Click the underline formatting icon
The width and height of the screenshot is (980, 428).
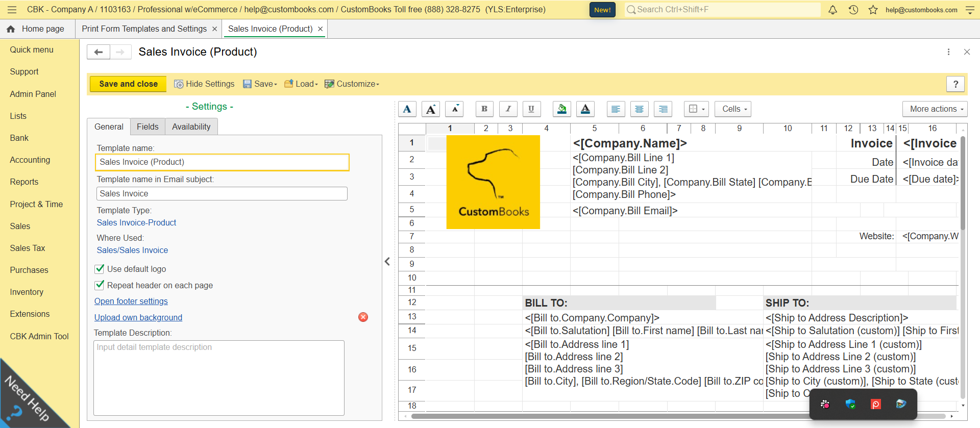(x=531, y=109)
